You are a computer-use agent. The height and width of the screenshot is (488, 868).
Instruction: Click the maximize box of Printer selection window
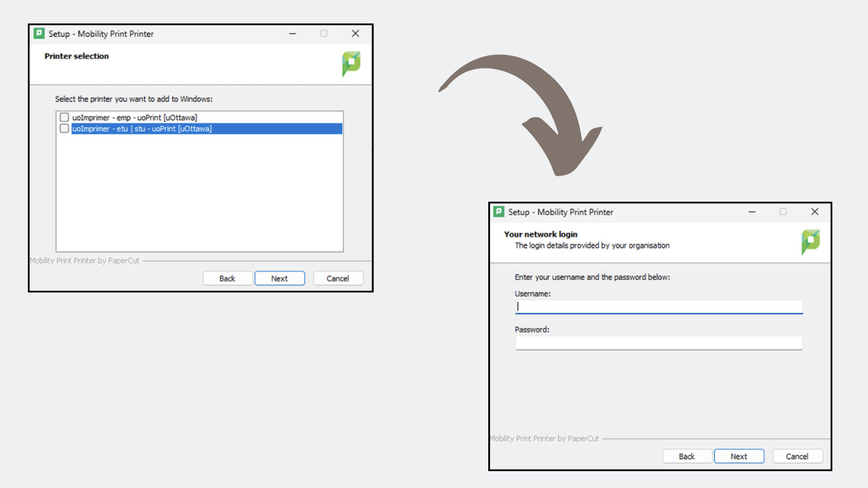324,33
